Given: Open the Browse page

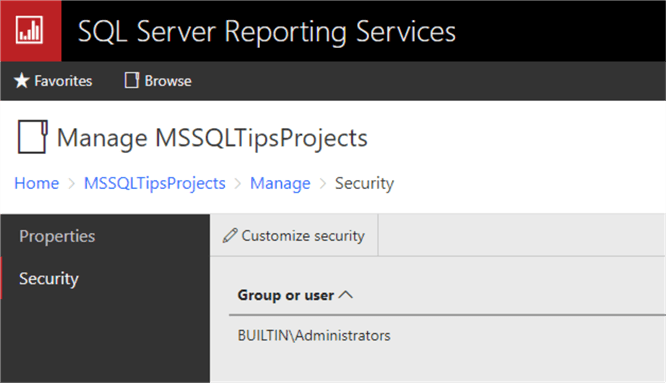Looking at the screenshot, I should coord(158,81).
